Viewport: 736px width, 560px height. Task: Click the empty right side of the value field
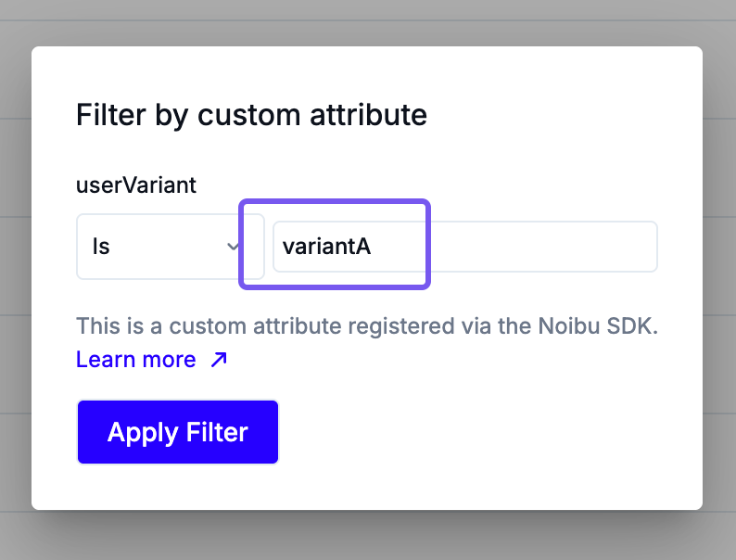(544, 247)
